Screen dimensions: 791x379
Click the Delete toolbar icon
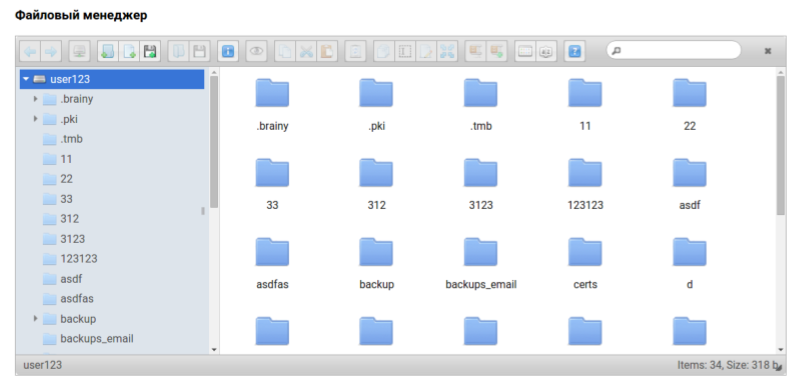point(356,51)
